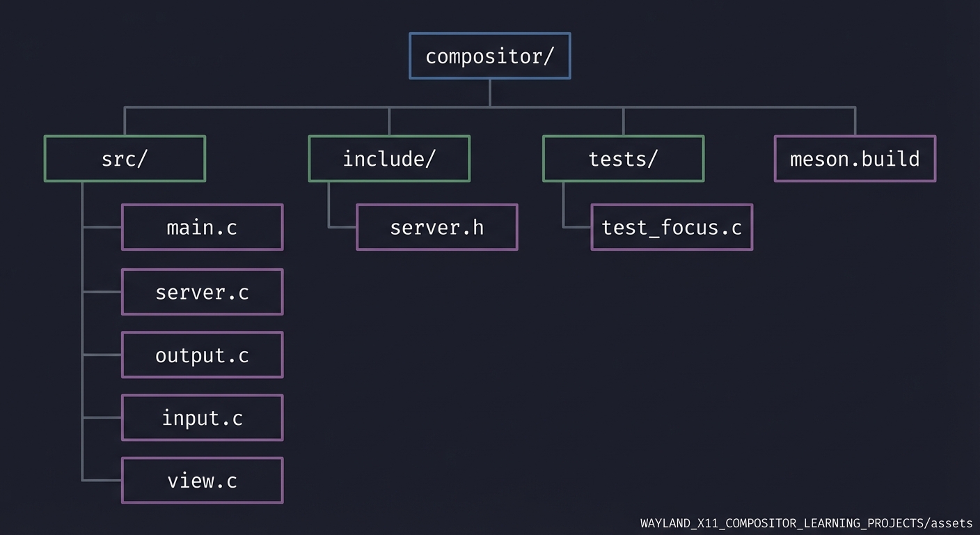
Task: Click the src/ directory box
Action: 125,159
